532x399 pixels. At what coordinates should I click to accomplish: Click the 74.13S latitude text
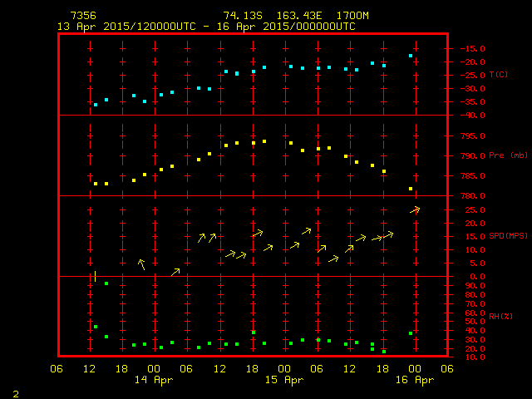[240, 16]
